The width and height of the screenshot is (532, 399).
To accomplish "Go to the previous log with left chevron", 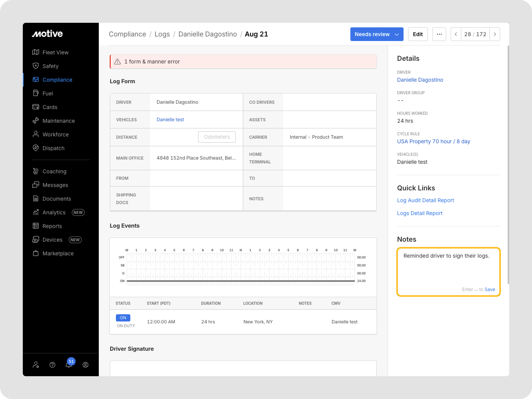I will 456,34.
